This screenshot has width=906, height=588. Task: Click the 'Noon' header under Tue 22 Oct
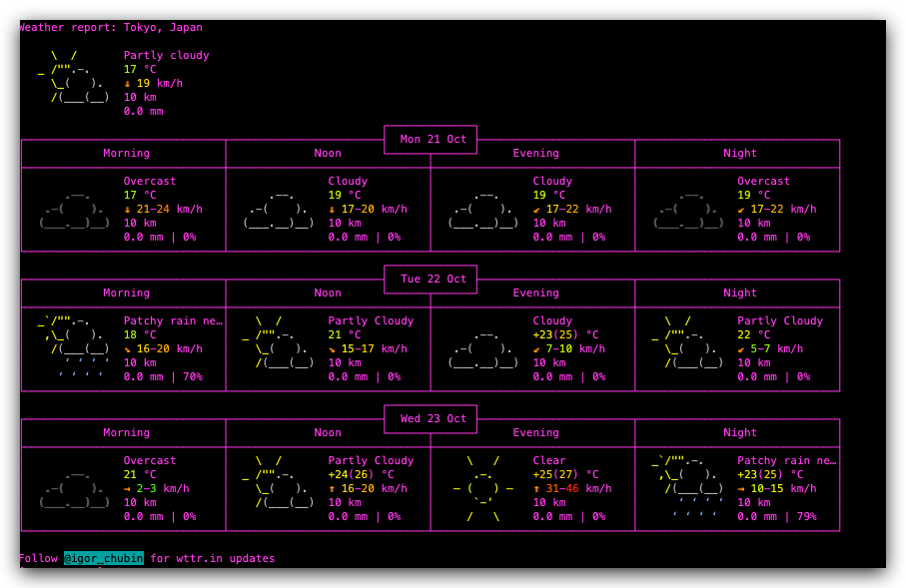(328, 293)
